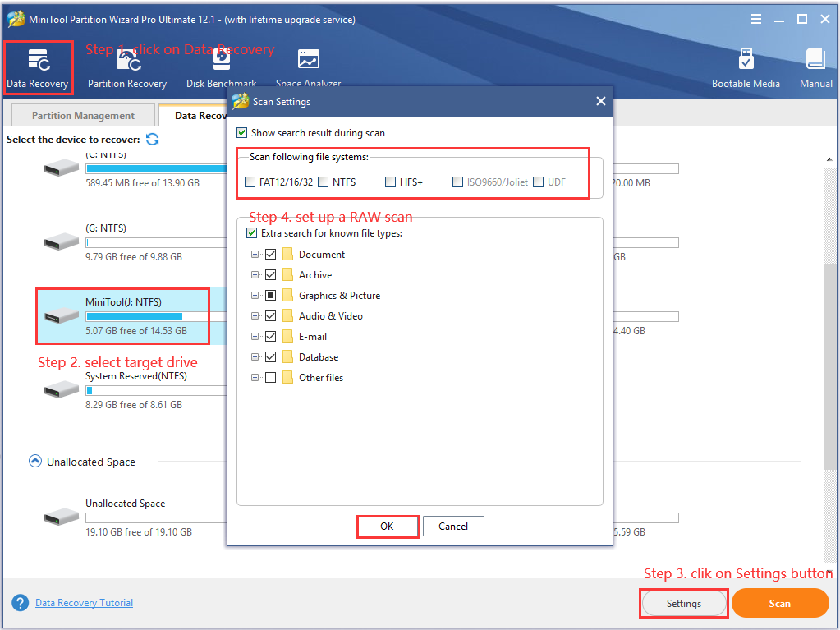The height and width of the screenshot is (630, 840).
Task: Uncheck the Audio & Video checkbox
Action: click(x=270, y=316)
